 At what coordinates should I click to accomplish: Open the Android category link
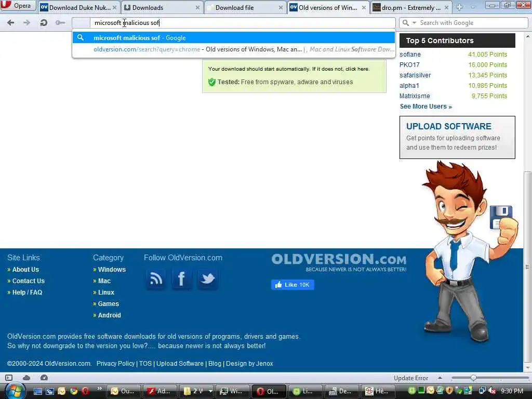pyautogui.click(x=109, y=315)
